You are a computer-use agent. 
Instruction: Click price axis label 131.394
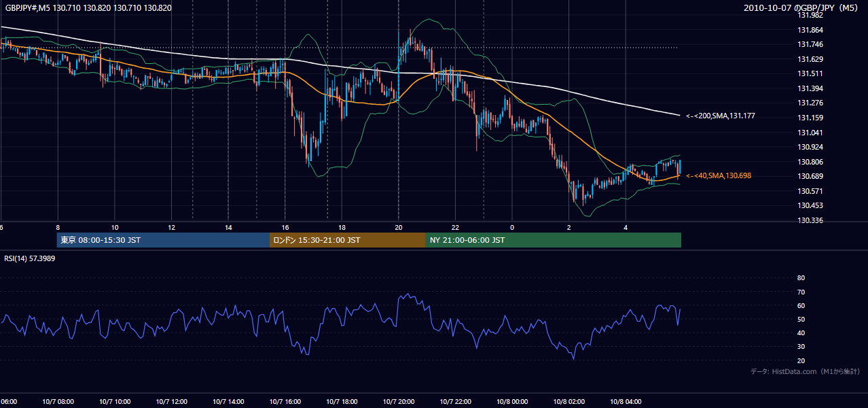click(x=809, y=88)
